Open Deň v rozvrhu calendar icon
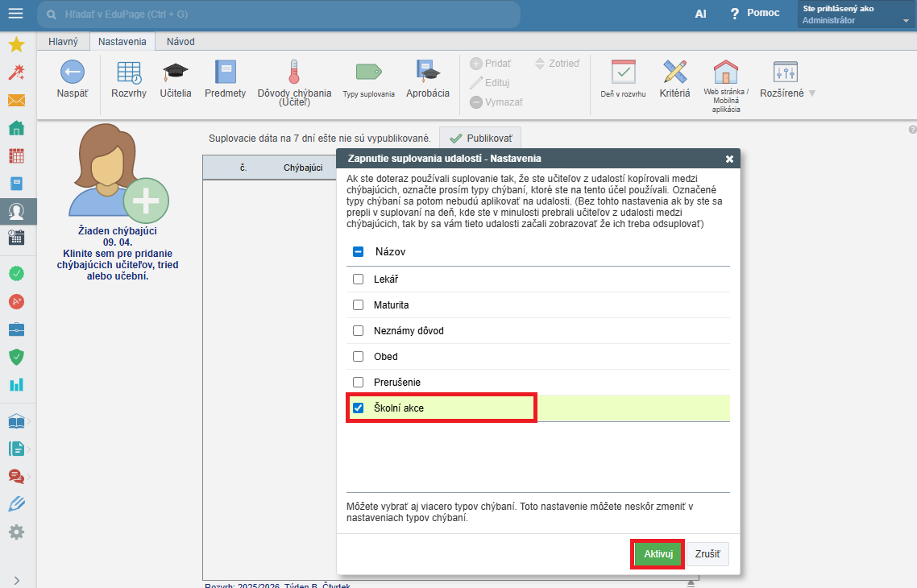The height and width of the screenshot is (588, 917). click(623, 72)
